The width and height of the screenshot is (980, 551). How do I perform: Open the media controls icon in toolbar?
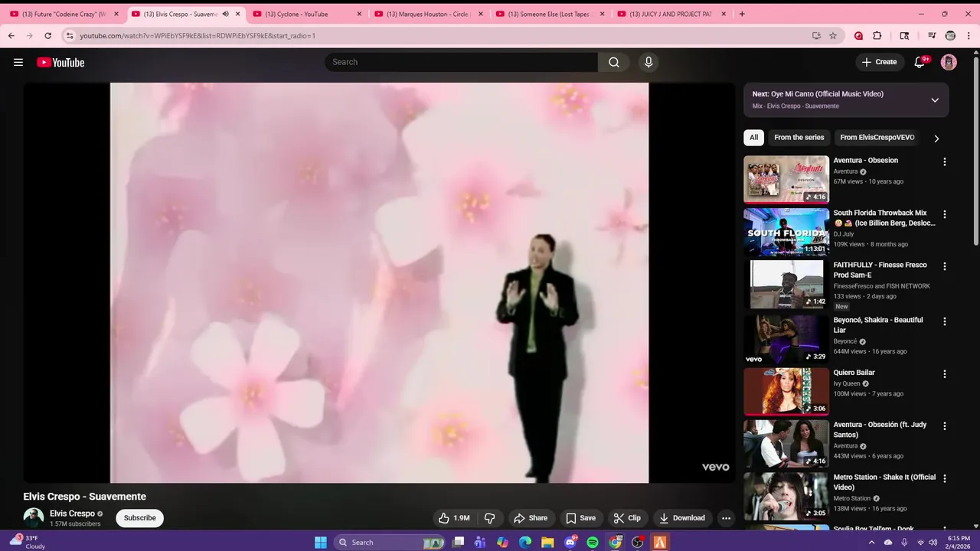(x=932, y=35)
